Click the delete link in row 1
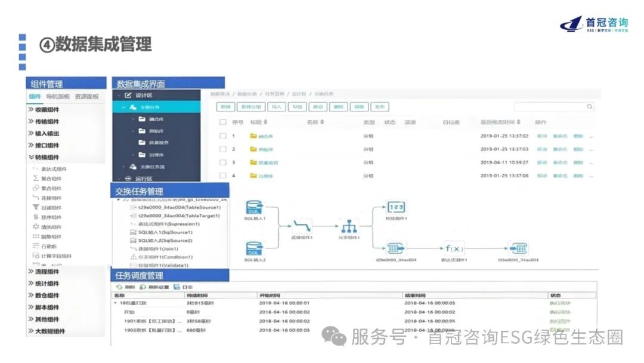Screen dimensions: 644x363 (x=578, y=136)
